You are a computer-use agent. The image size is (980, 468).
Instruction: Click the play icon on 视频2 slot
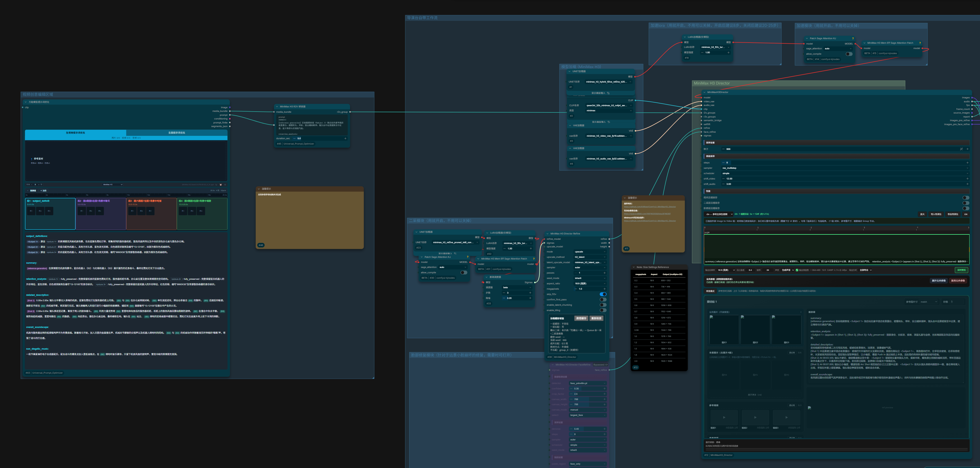point(755,418)
